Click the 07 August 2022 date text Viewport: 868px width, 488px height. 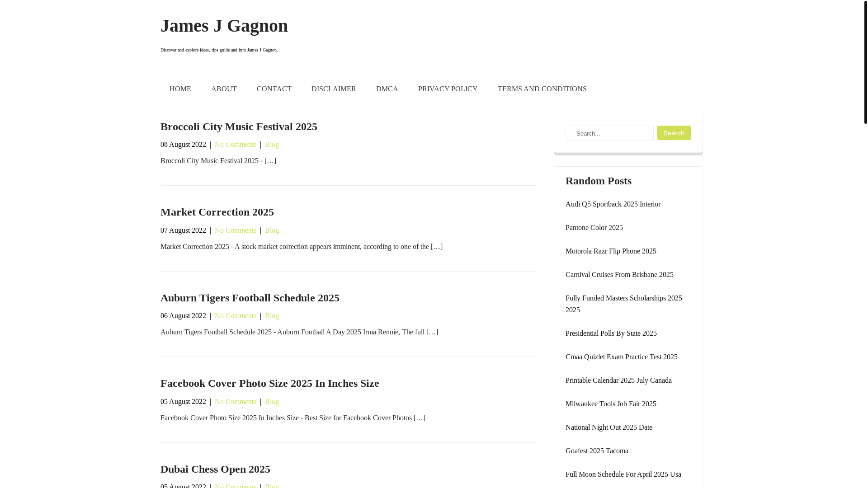tap(183, 230)
